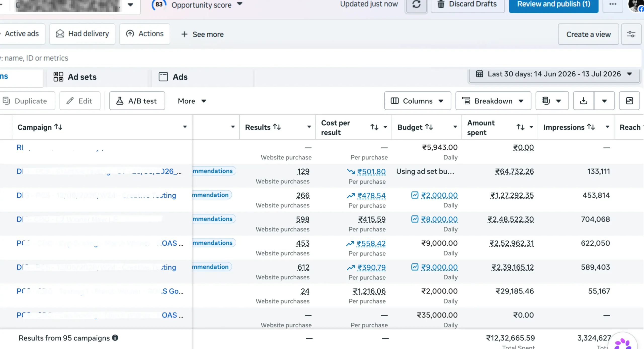Image resolution: width=644 pixels, height=349 pixels.
Task: Open the 129 website purchases result
Action: tap(303, 171)
